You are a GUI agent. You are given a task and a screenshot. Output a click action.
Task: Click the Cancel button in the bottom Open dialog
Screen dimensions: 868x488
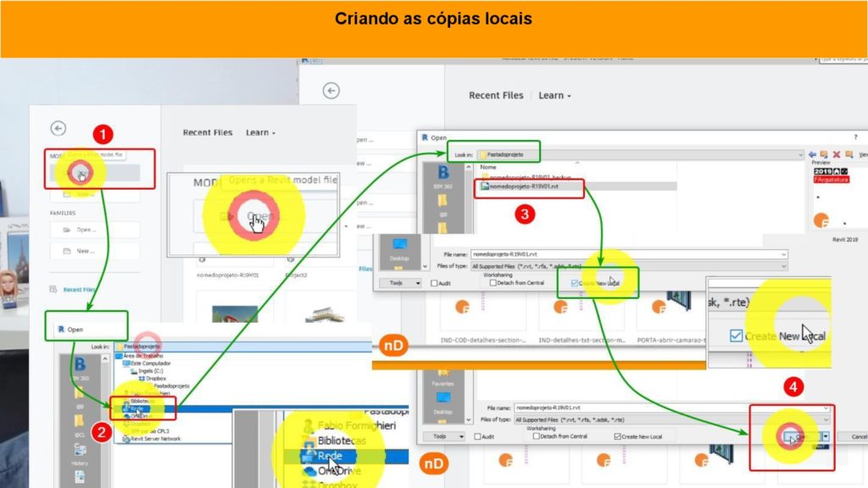coord(858,436)
